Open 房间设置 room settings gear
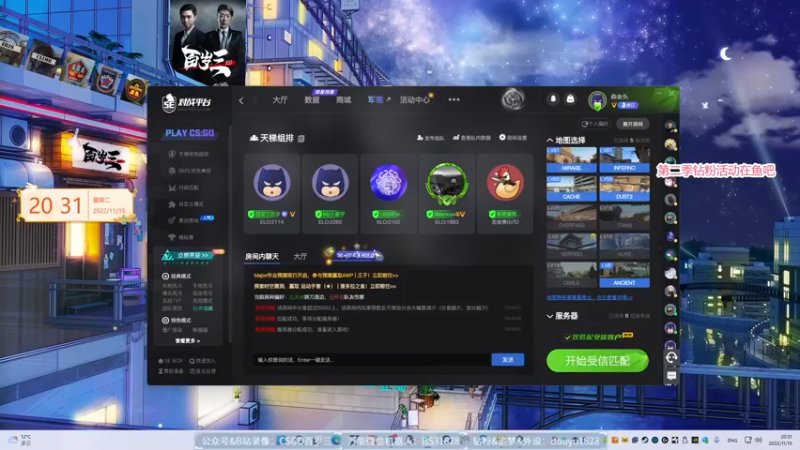 point(513,138)
